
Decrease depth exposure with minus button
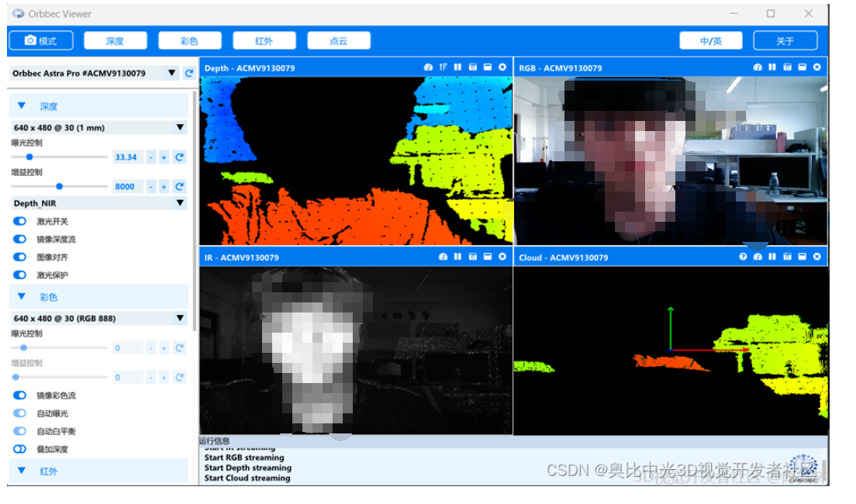click(x=151, y=157)
